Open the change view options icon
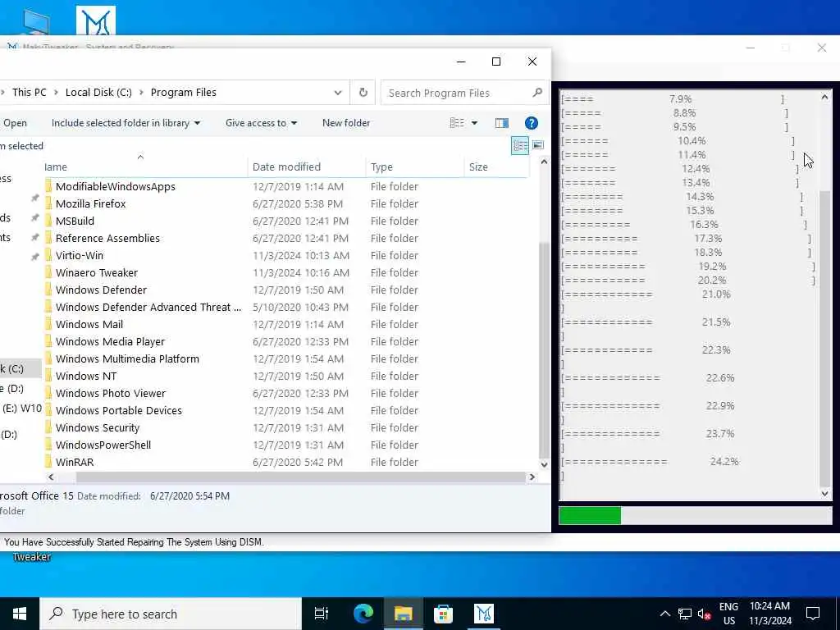Image resolution: width=840 pixels, height=630 pixels. [457, 123]
